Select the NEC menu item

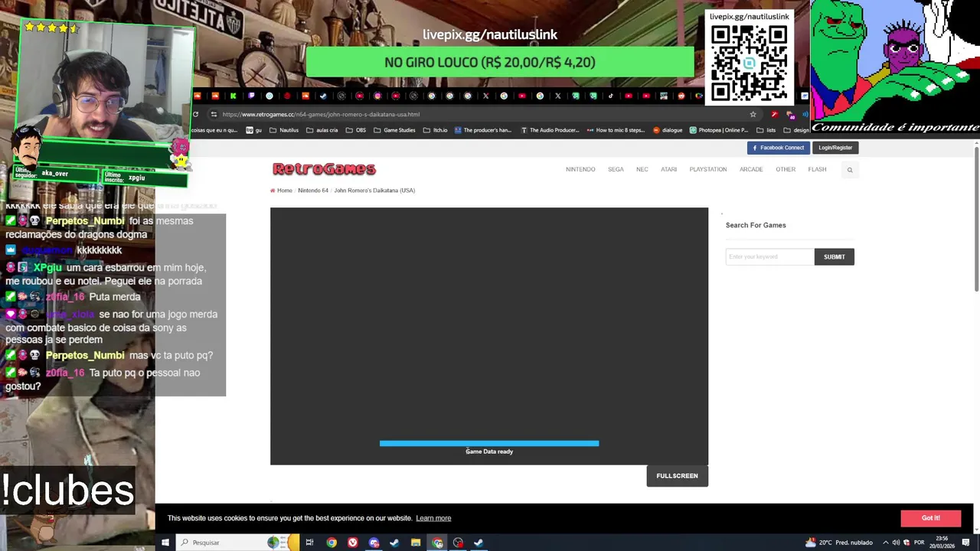pos(642,169)
